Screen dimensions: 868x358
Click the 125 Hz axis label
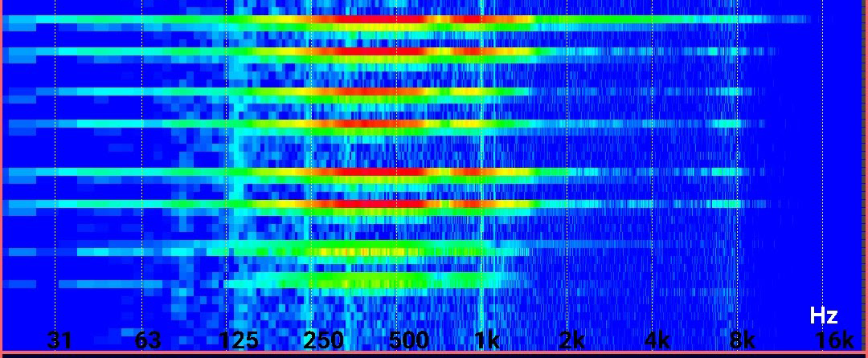[x=239, y=340]
